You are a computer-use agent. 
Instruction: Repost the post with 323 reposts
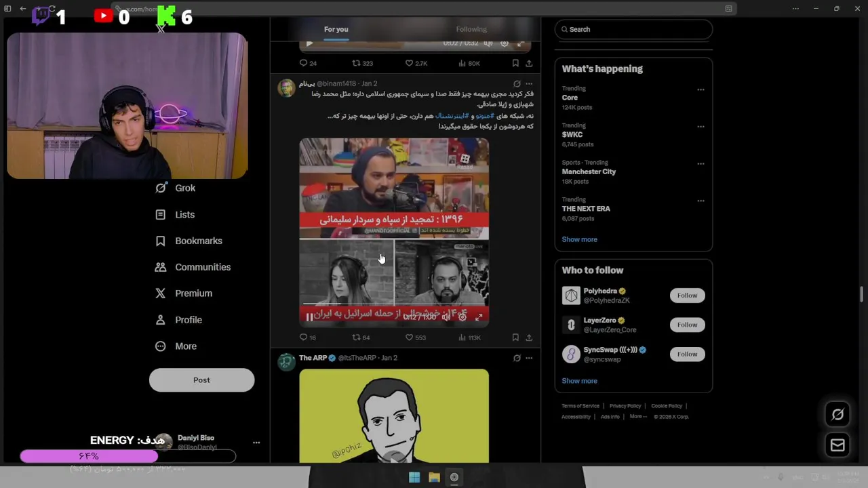click(362, 63)
